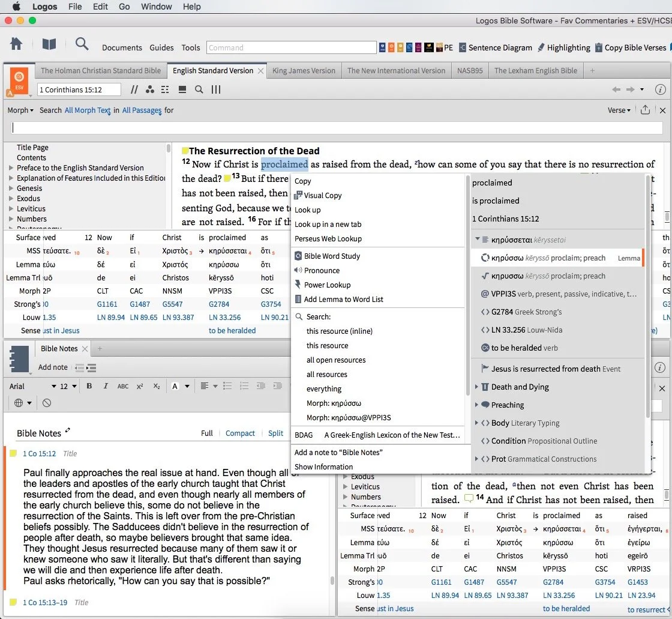
Task: Open the Highlighting tool shortcut
Action: click(563, 47)
